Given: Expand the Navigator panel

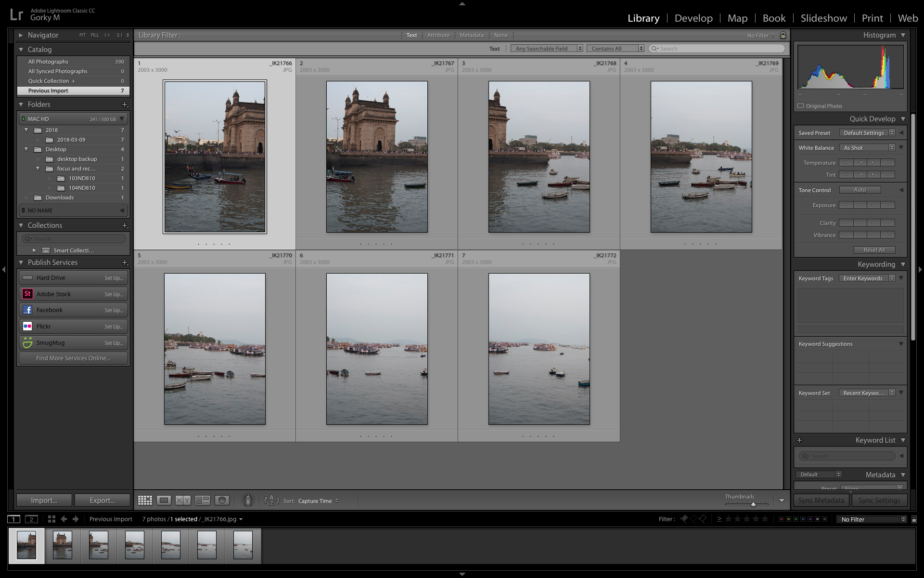Looking at the screenshot, I should [21, 35].
